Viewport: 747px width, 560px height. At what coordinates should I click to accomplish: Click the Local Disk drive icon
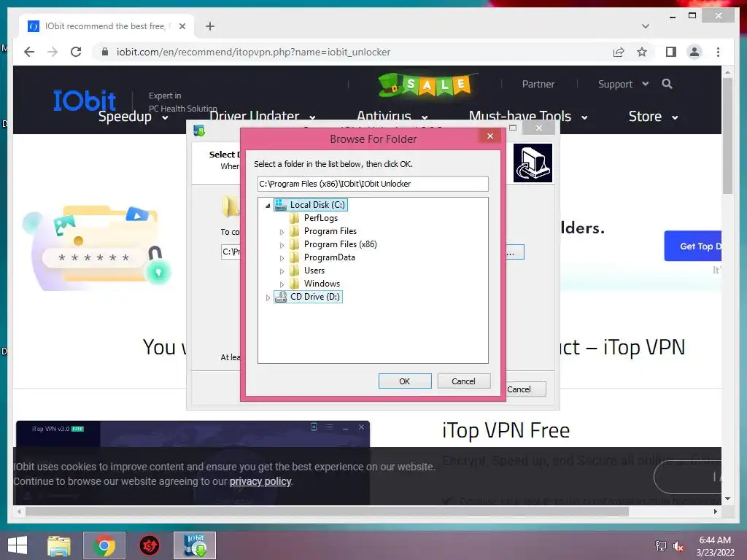click(x=281, y=205)
